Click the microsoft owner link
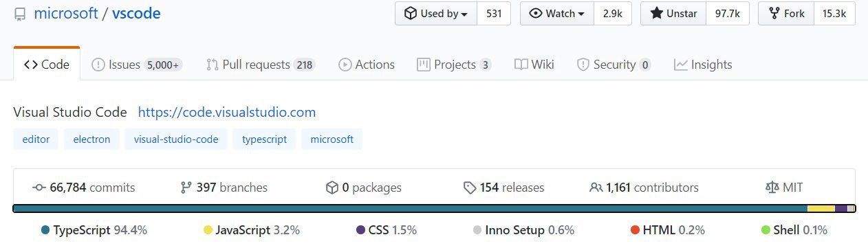Screen dimensions: 868x248 (x=66, y=13)
